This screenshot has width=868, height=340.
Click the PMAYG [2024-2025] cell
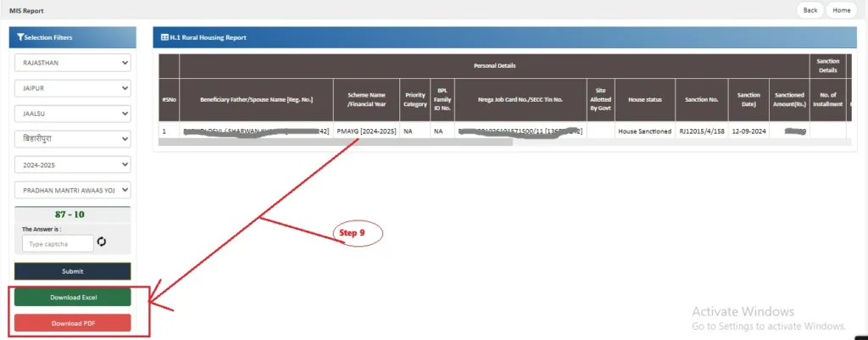[x=366, y=131]
